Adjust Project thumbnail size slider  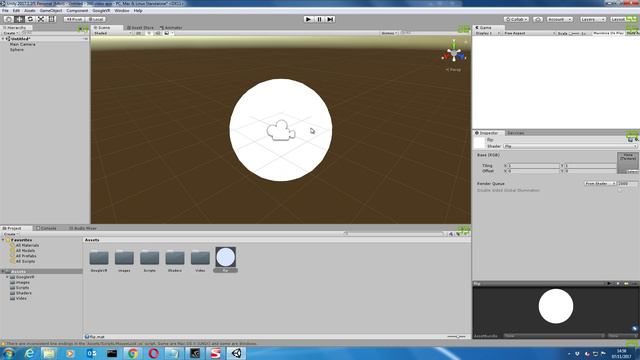click(457, 337)
